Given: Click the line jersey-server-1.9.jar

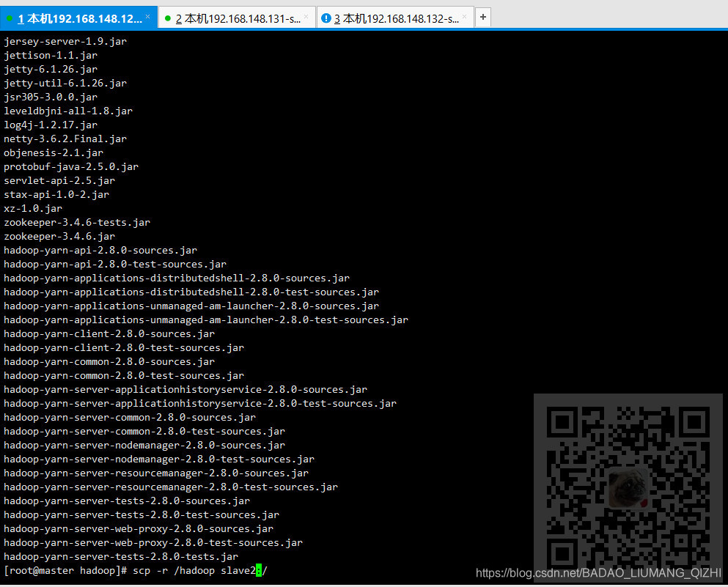Looking at the screenshot, I should pyautogui.click(x=65, y=41).
